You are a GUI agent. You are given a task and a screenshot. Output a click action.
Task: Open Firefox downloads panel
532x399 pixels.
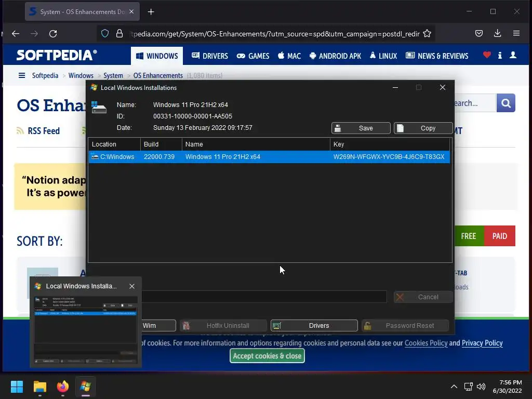pos(497,34)
